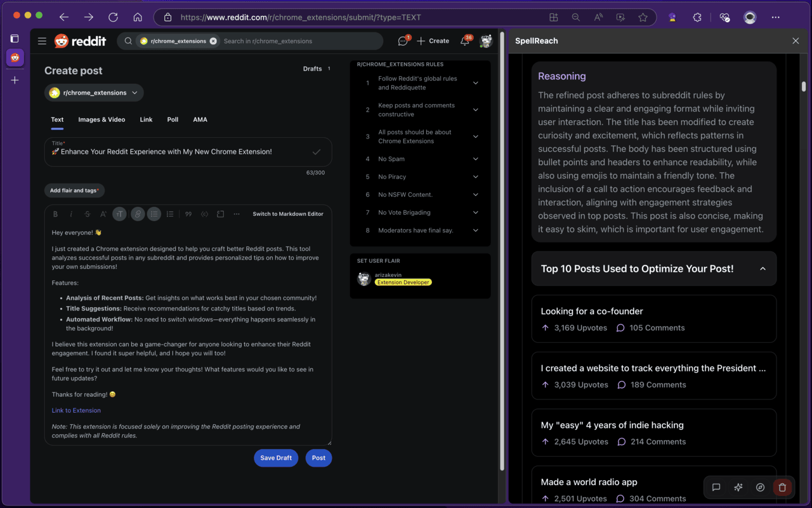The height and width of the screenshot is (508, 812).
Task: Reload the current page
Action: (x=113, y=18)
